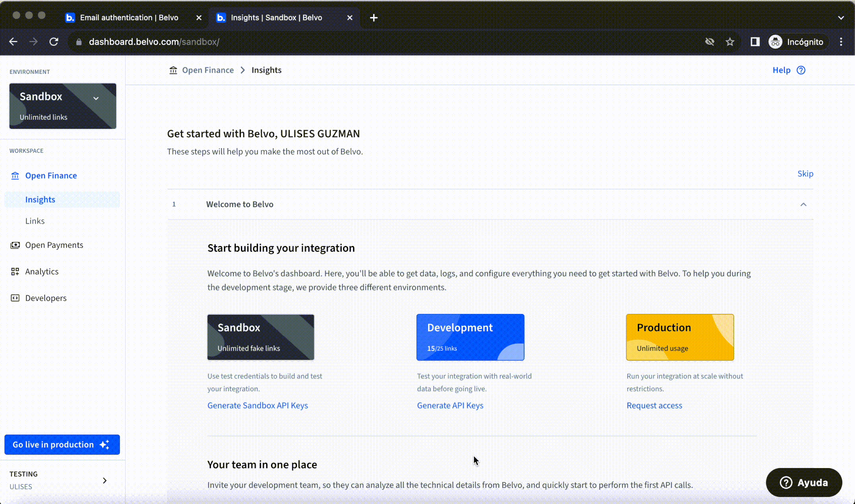Click the Open Payments sidebar icon
This screenshot has height=504, width=855.
pos(15,245)
